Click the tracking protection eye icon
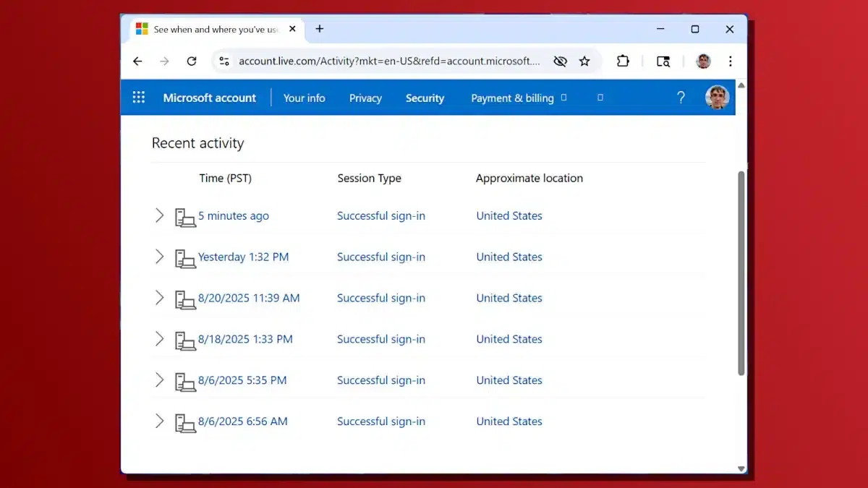The width and height of the screenshot is (868, 488). tap(560, 61)
